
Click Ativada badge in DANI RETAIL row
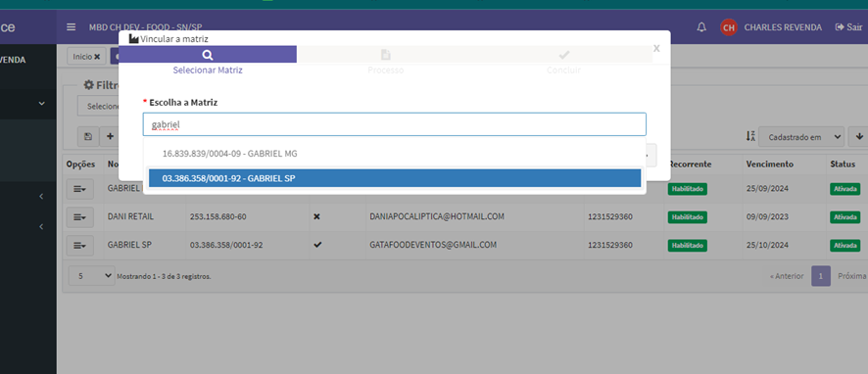click(844, 217)
